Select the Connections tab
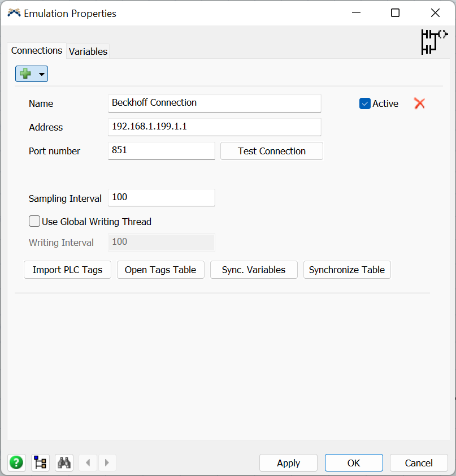The width and height of the screenshot is (456, 476). pyautogui.click(x=37, y=51)
